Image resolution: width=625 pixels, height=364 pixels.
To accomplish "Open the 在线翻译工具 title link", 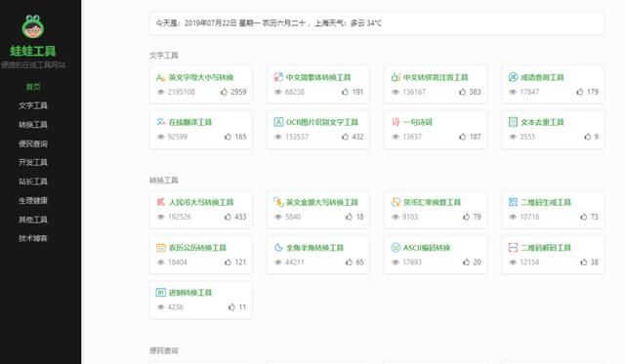I will click(190, 122).
